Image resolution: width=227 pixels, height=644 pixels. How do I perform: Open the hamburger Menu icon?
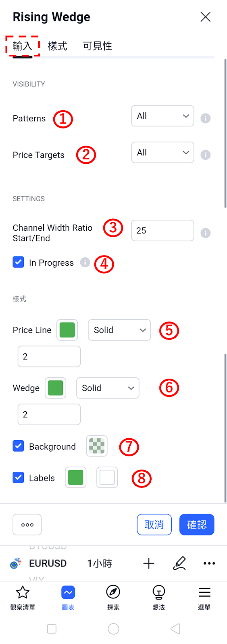(x=204, y=592)
